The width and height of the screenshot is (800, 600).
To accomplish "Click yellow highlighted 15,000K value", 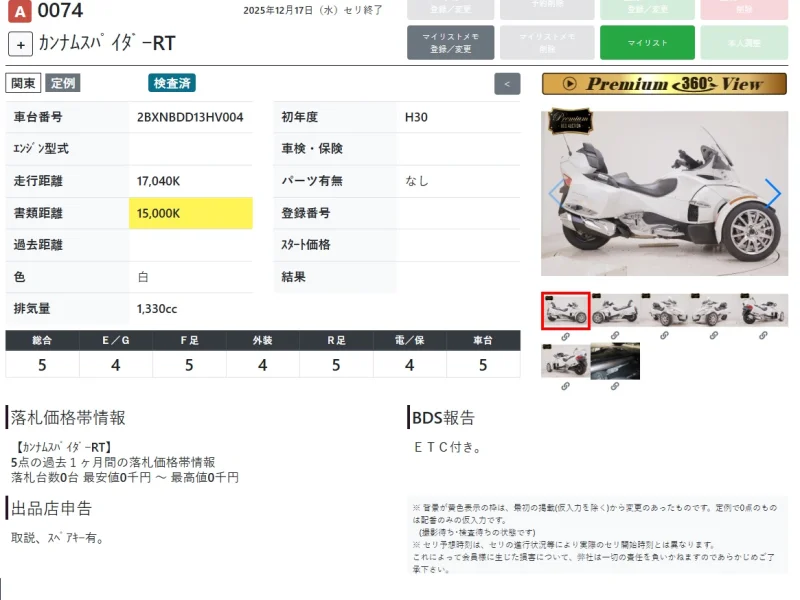I will pyautogui.click(x=191, y=213).
